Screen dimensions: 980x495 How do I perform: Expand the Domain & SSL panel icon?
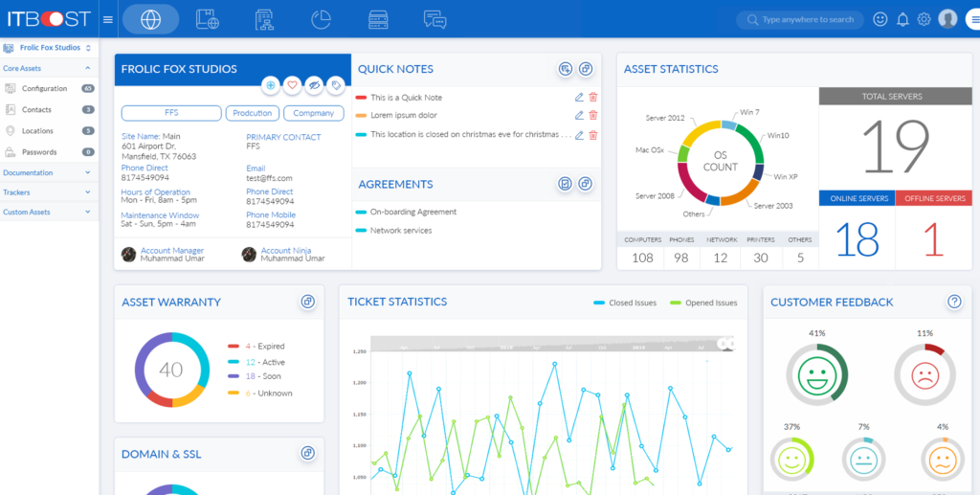tap(307, 453)
